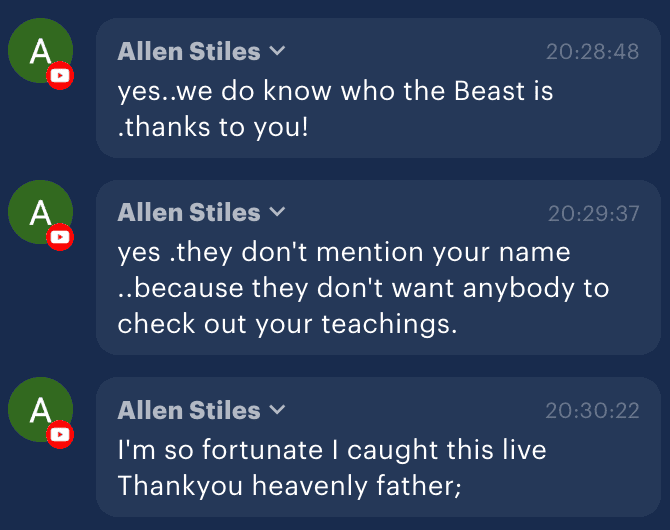
Task: Open the green 'A' avatar beside the Beast message
Action: [x=40, y=50]
